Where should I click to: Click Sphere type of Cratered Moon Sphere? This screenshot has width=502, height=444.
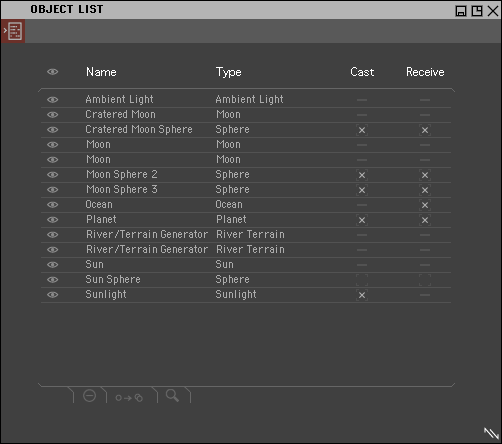tap(232, 129)
